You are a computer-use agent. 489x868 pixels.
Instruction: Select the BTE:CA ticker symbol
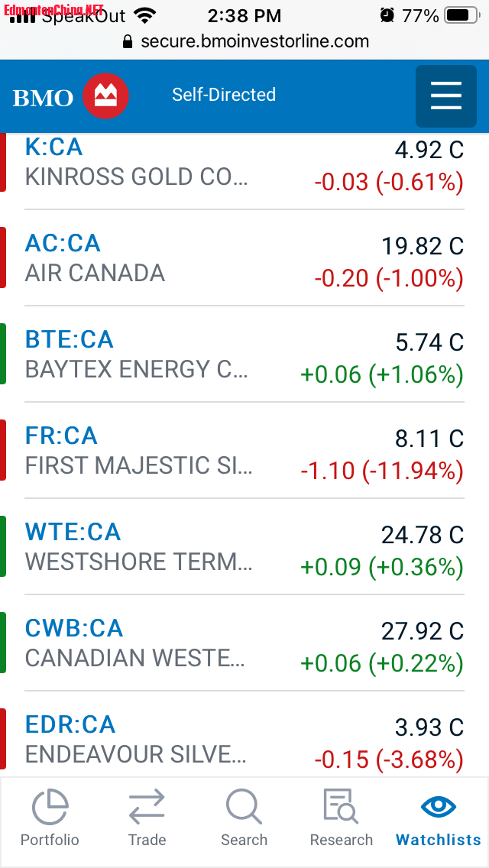coord(69,339)
